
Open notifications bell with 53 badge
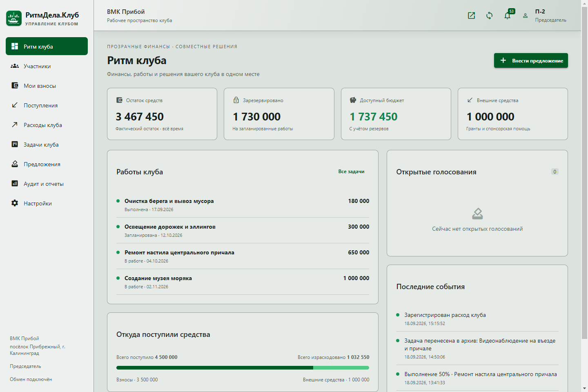coord(508,15)
